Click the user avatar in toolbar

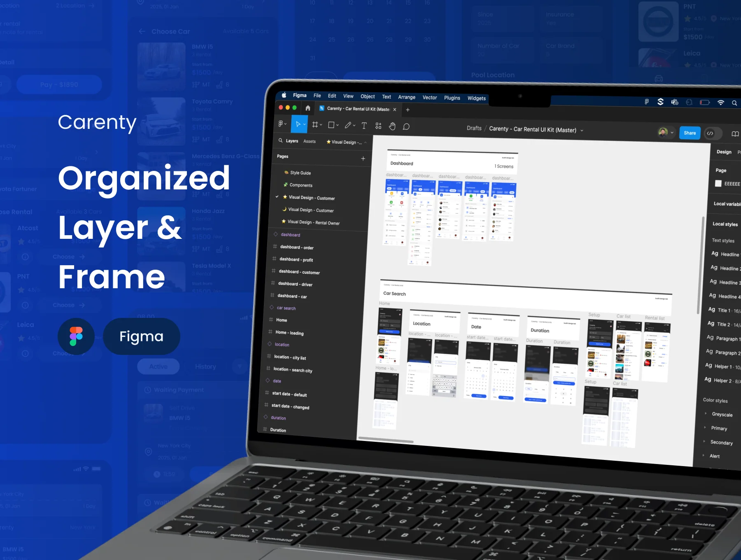pos(662,132)
